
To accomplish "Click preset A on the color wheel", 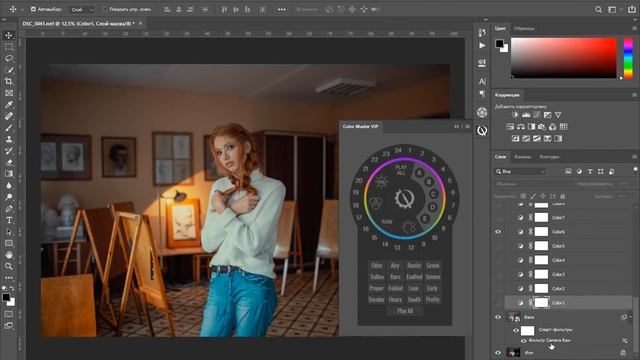I will tap(419, 173).
